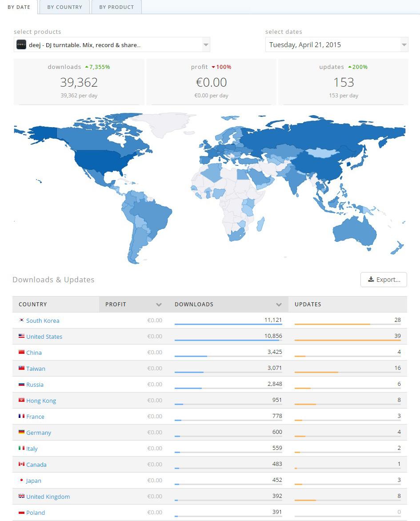Click the 10,856 downloads value
The height and width of the screenshot is (521, 420).
point(273,336)
